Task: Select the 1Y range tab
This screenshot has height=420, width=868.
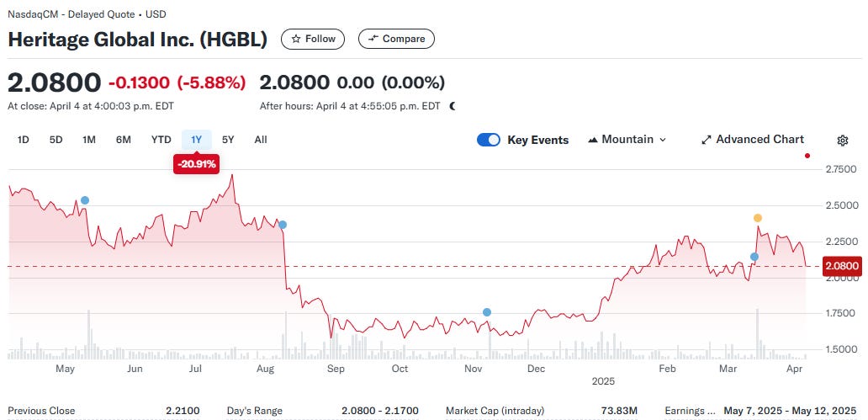Action: coord(197,140)
